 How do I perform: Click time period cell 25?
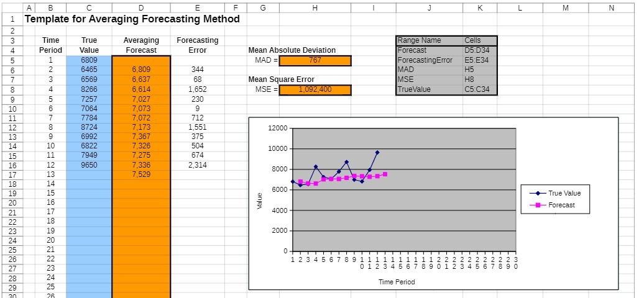click(50, 286)
